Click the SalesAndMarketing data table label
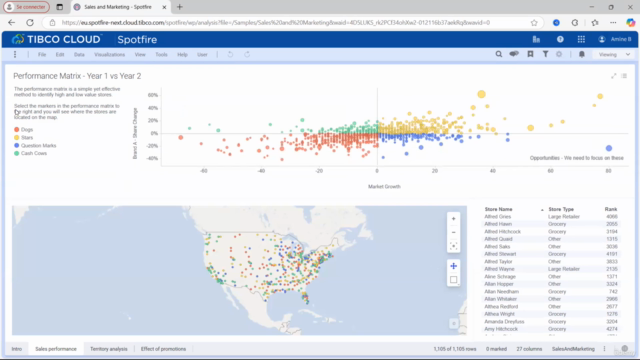 point(573,349)
